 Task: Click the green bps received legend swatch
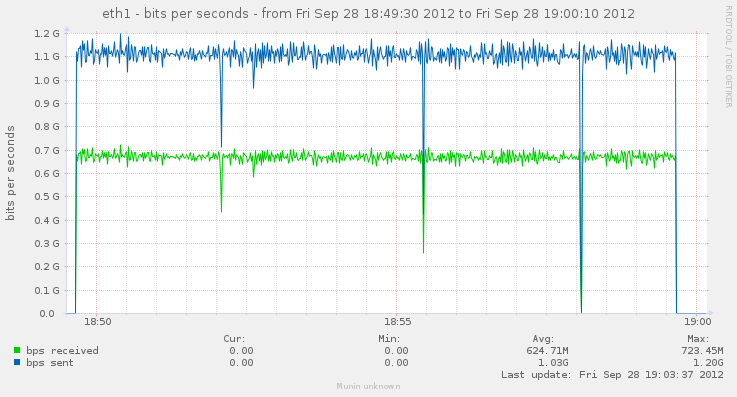pyautogui.click(x=17, y=350)
